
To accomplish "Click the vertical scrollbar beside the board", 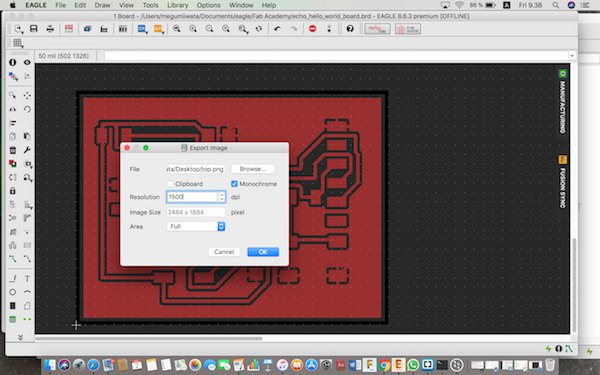I will tap(573, 285).
